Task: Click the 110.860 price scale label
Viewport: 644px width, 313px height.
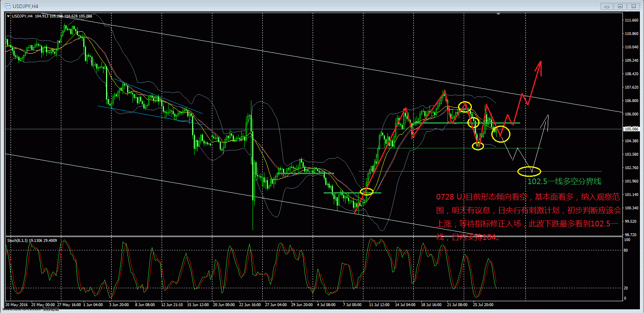Action: click(631, 34)
